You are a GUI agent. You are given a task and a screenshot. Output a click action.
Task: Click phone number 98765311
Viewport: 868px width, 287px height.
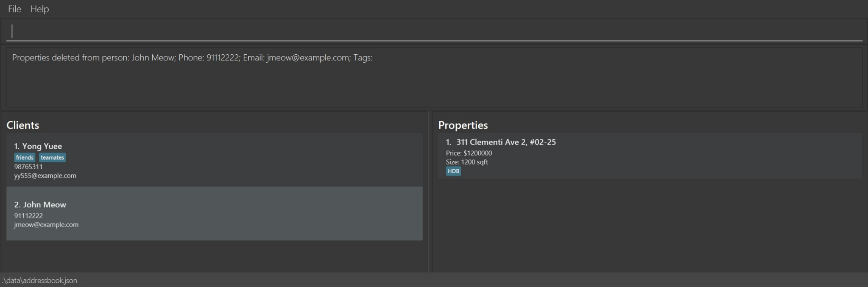[x=28, y=167]
